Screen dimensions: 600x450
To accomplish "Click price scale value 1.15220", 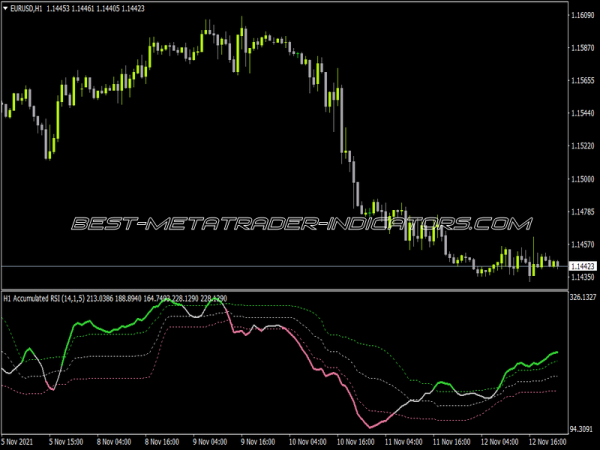I will pyautogui.click(x=583, y=146).
